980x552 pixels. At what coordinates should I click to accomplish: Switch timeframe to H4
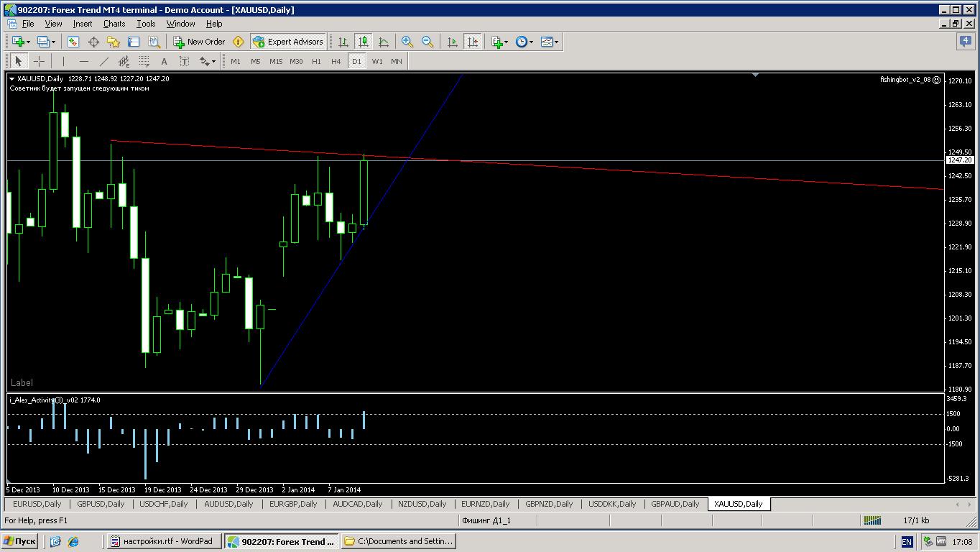pos(336,61)
